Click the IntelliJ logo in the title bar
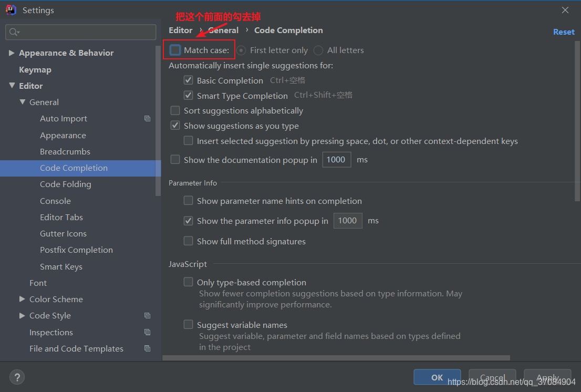581x392 pixels. [11, 9]
